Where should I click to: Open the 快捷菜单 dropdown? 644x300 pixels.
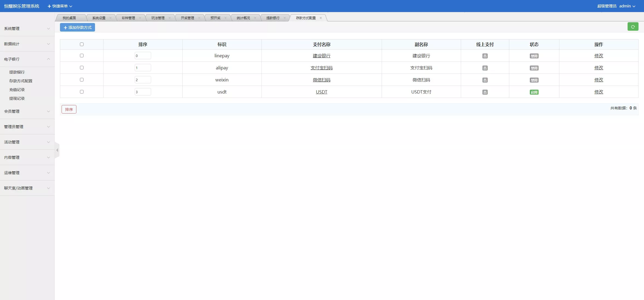(60, 6)
